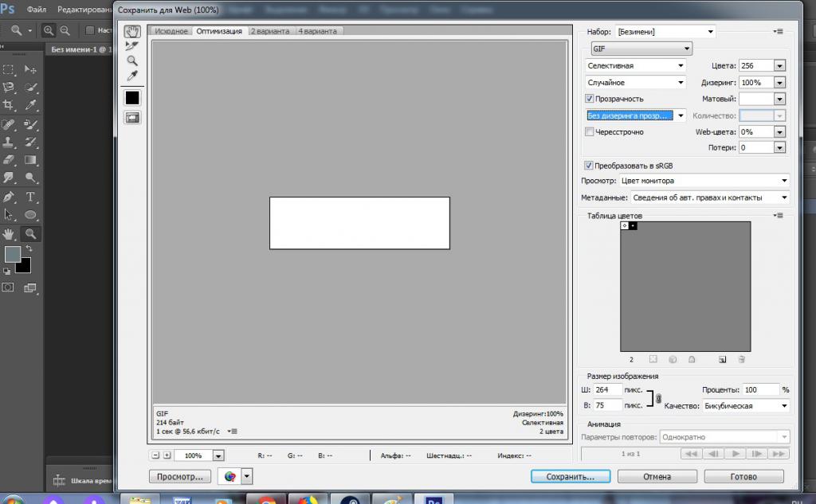Click the zoom out minus button below preview
Screen dimensions: 816x504
tap(155, 455)
